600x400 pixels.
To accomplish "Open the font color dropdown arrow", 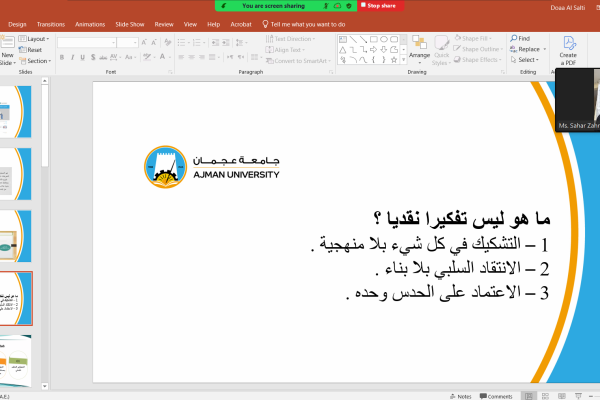I will (x=170, y=57).
